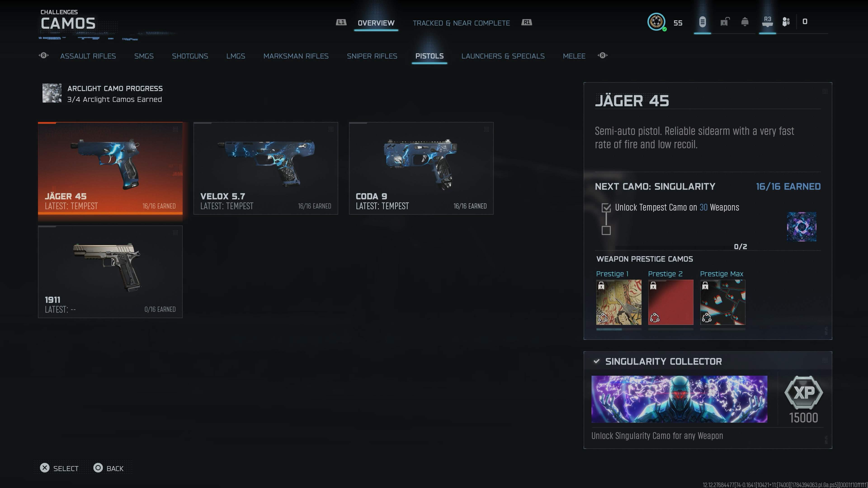Open the Prestige 2 red camo thumbnail
This screenshot has height=488, width=868.
[670, 302]
